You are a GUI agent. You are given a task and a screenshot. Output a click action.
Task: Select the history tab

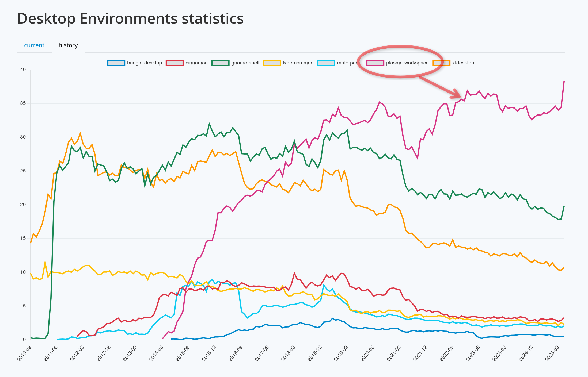click(x=68, y=45)
